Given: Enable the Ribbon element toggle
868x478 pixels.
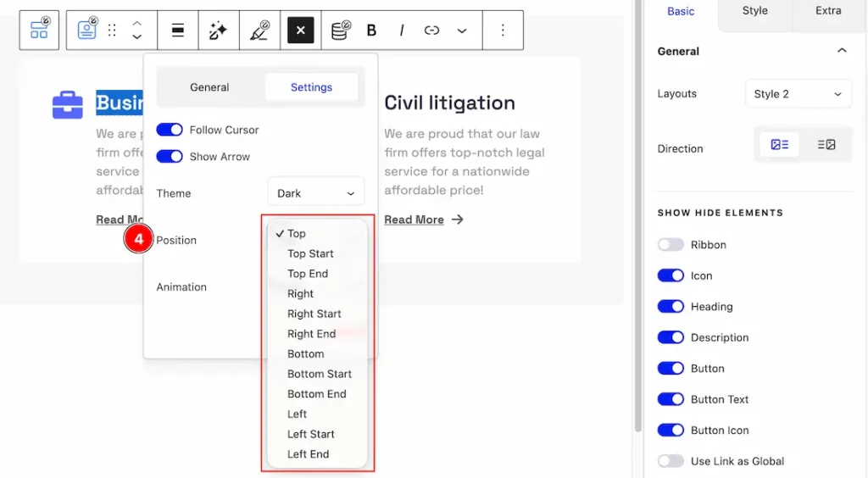Looking at the screenshot, I should [x=670, y=245].
